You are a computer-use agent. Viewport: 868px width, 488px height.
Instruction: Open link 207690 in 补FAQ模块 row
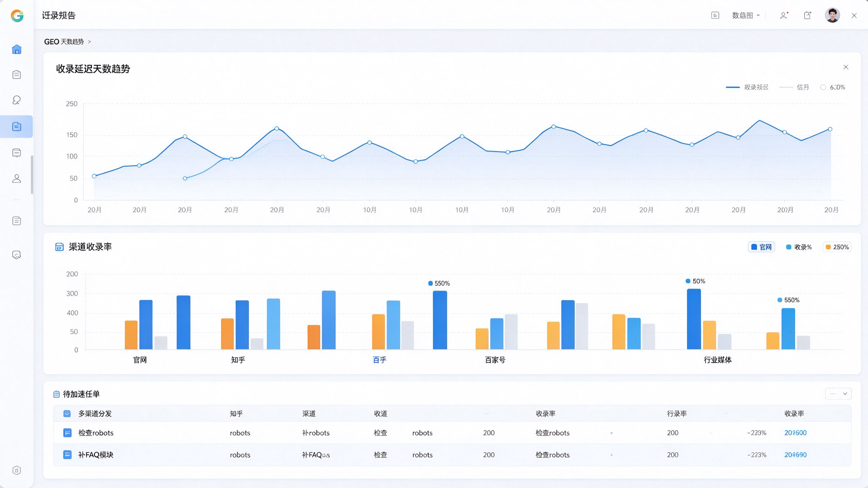[x=796, y=455]
